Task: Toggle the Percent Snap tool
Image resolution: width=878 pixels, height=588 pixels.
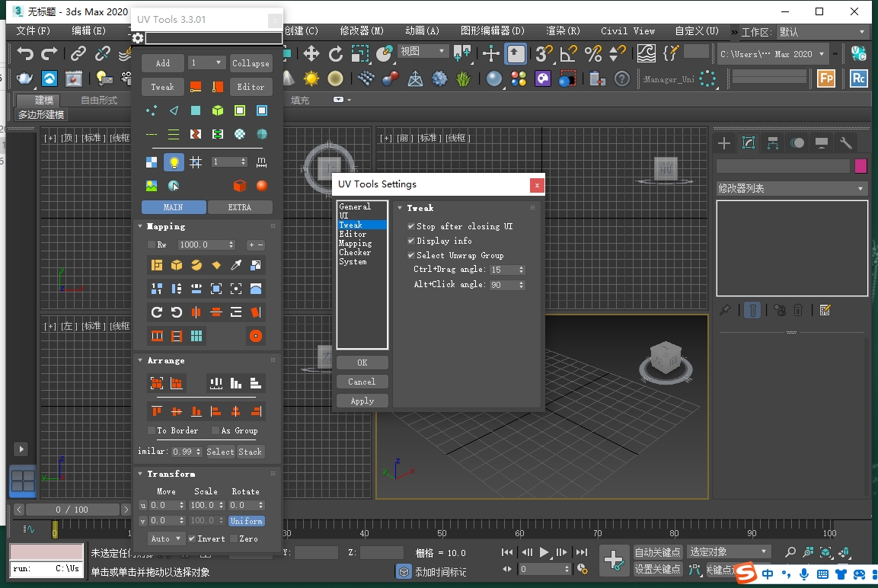Action: [x=593, y=54]
